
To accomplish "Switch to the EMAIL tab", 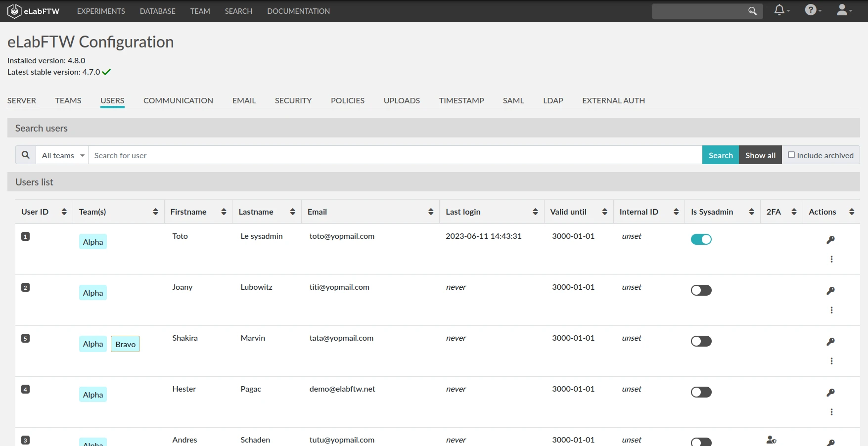I will point(244,100).
